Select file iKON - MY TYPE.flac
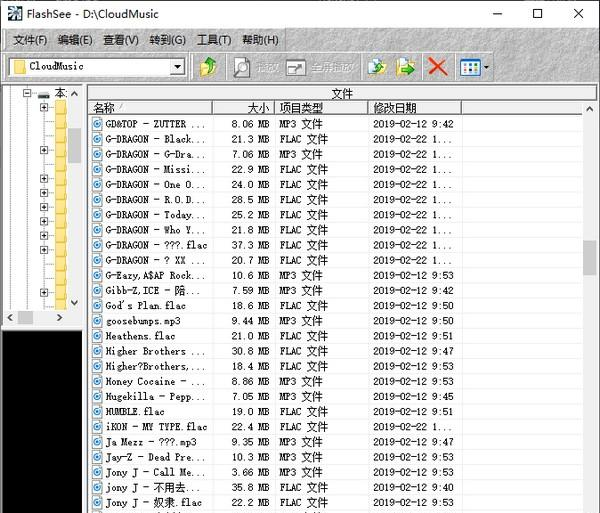The image size is (600, 513). (x=156, y=427)
